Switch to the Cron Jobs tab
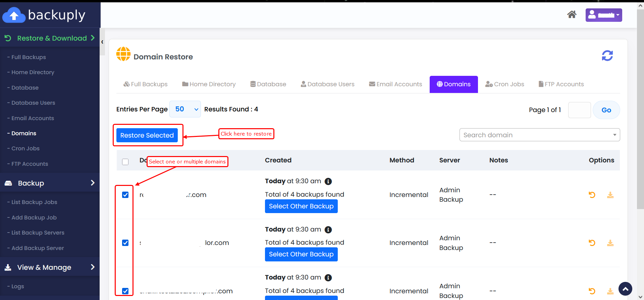This screenshot has width=644, height=300. (504, 84)
